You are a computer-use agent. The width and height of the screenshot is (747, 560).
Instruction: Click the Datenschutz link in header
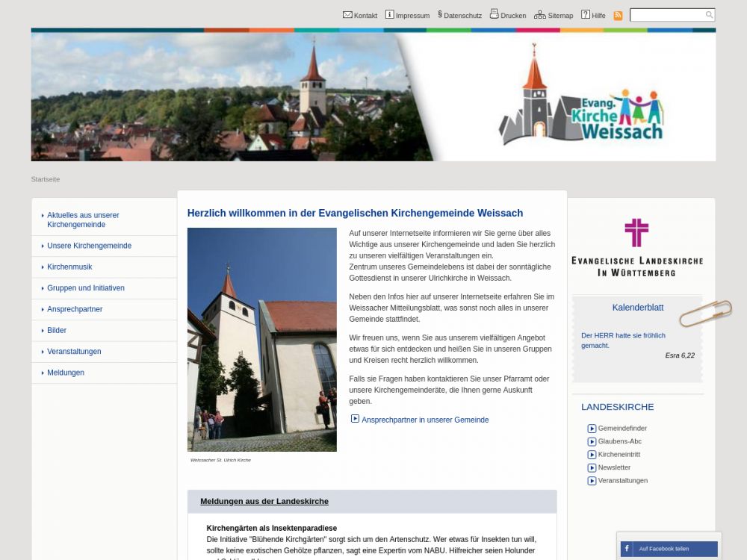[x=462, y=15]
